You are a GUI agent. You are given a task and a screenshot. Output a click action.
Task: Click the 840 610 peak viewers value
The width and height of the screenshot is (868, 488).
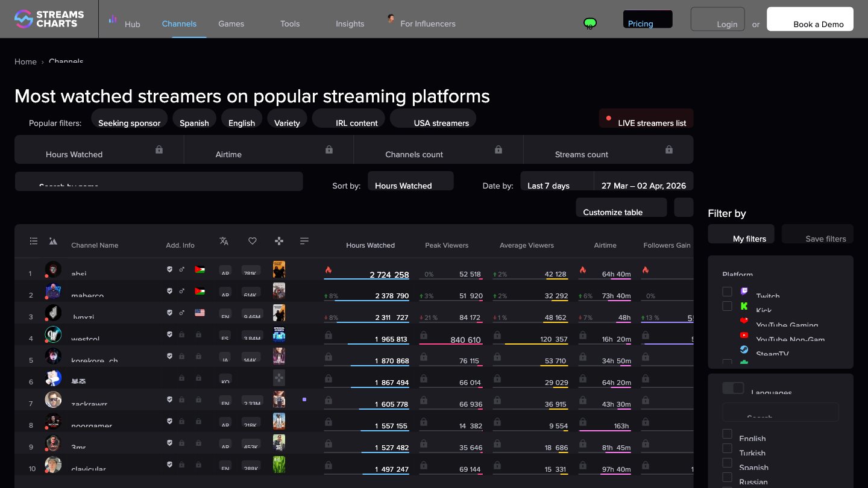pyautogui.click(x=466, y=340)
